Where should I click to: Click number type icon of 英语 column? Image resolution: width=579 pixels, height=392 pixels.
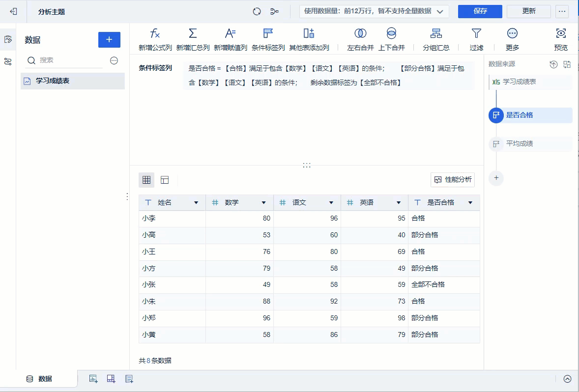(x=350, y=202)
